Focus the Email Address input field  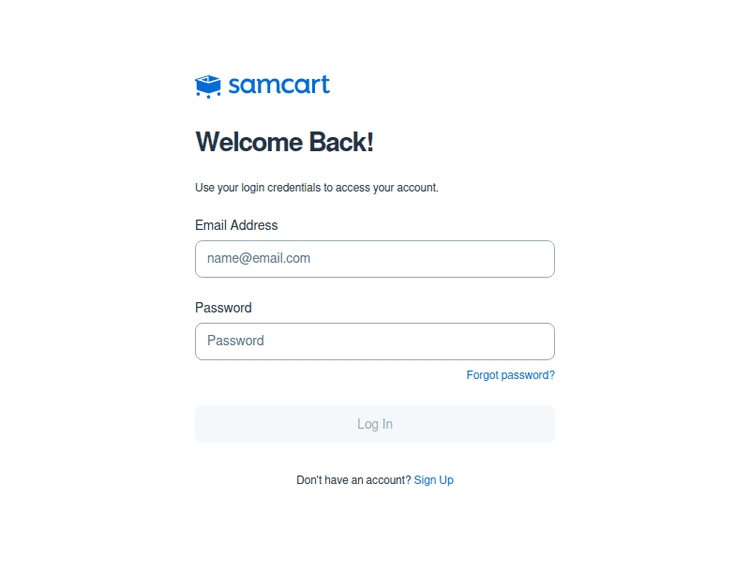(x=375, y=259)
